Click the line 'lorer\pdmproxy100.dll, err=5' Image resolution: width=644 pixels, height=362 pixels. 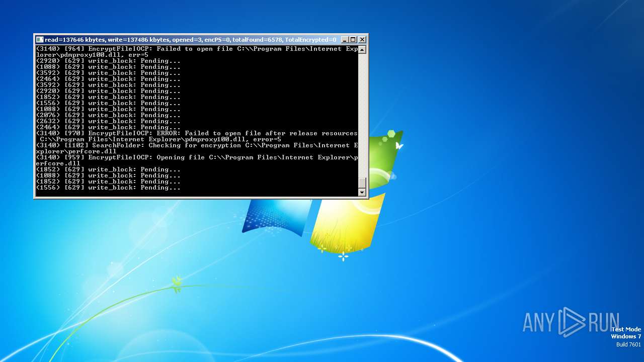(92, 55)
